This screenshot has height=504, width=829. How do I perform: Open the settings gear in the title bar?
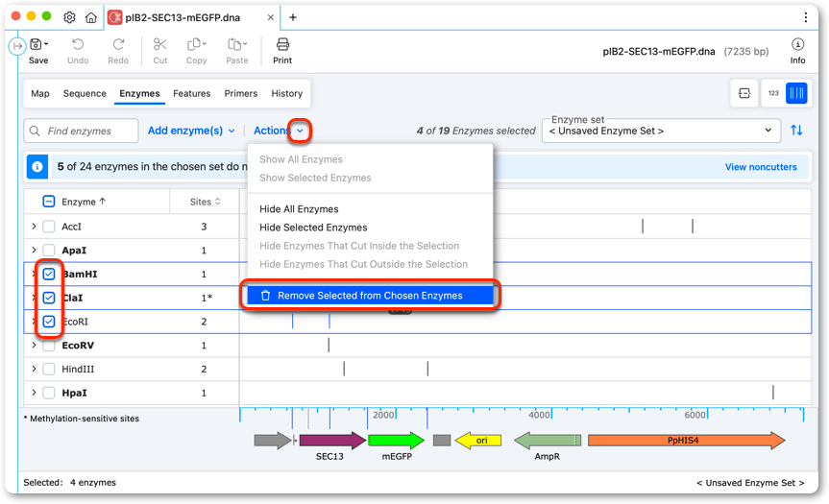point(69,17)
